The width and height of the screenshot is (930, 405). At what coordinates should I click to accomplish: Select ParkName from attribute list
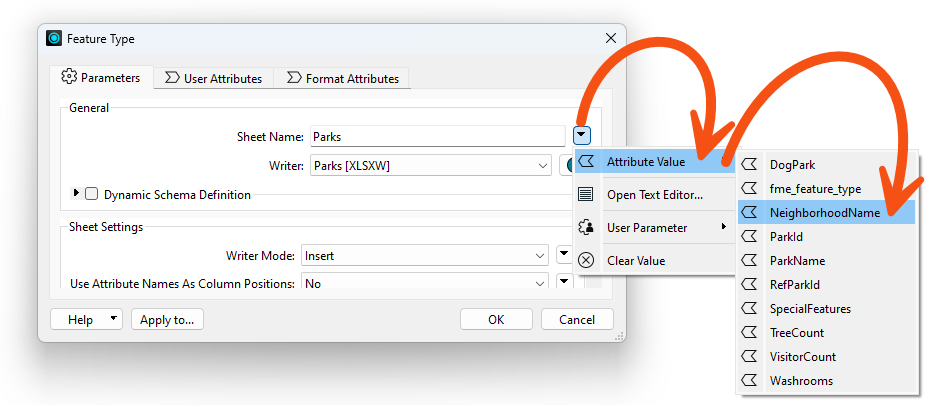pyautogui.click(x=826, y=260)
